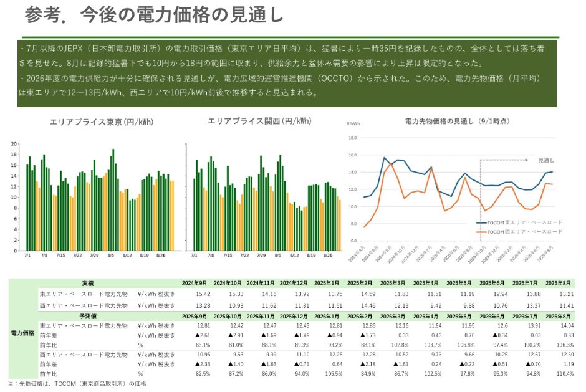Click the 電力価格 row label cell

pyautogui.click(x=22, y=333)
